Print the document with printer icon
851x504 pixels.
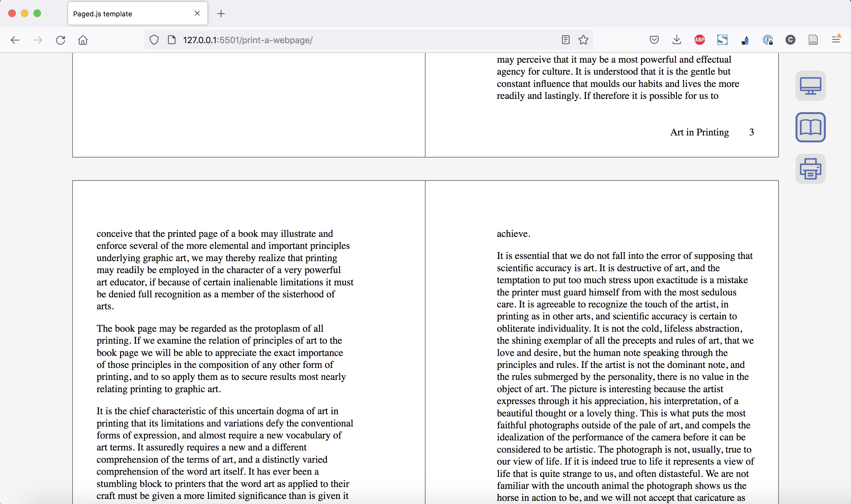click(810, 169)
